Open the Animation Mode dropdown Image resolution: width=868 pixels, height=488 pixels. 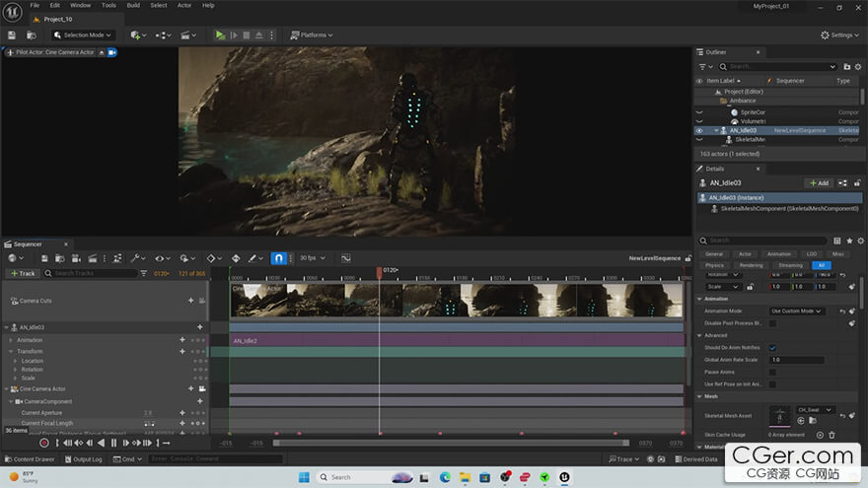[x=796, y=312]
